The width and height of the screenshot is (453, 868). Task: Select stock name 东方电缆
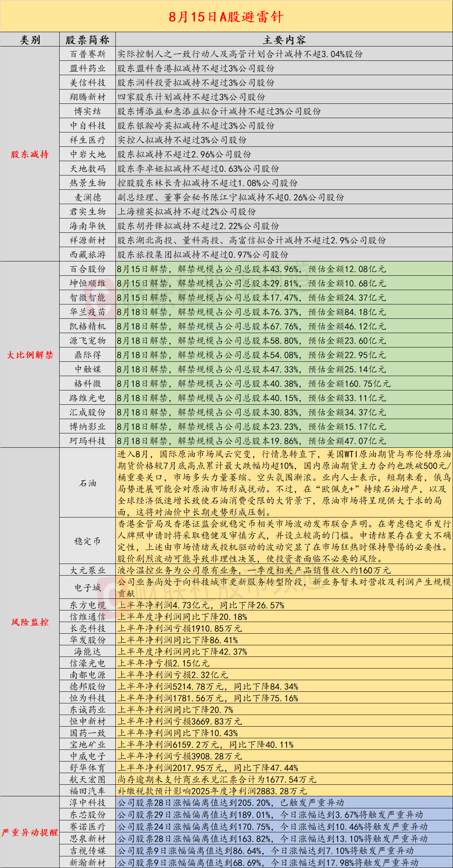(x=88, y=605)
